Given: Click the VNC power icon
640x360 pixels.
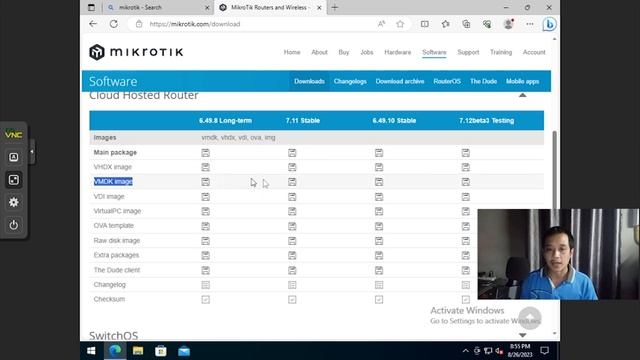Looking at the screenshot, I should 13,225.
